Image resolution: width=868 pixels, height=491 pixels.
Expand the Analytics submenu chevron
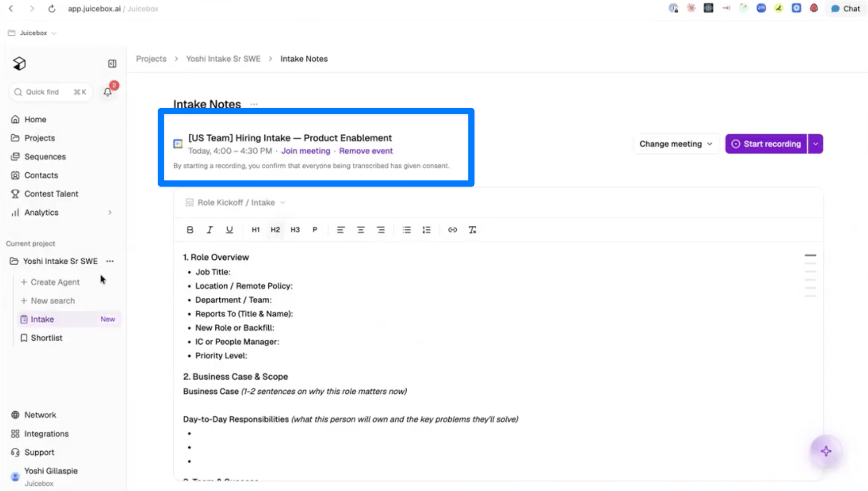110,212
